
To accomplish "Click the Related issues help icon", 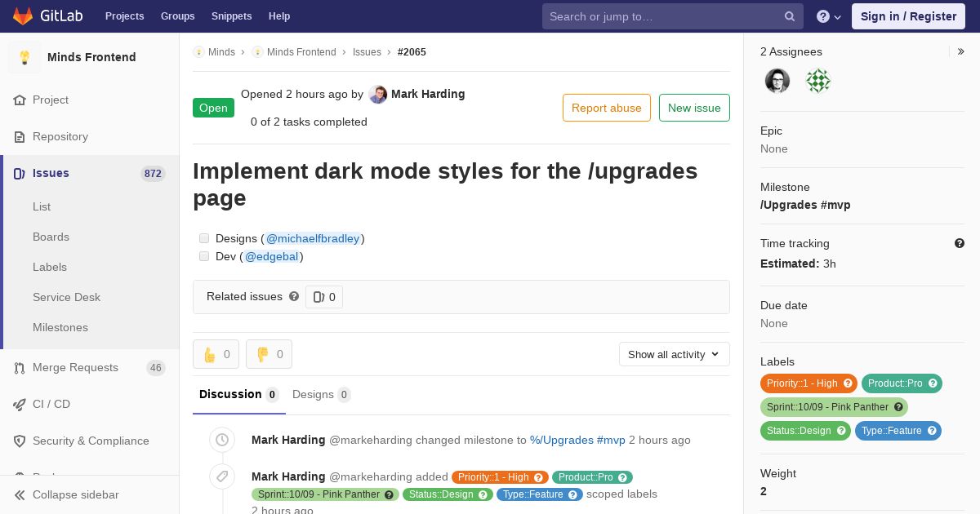I will tap(294, 296).
